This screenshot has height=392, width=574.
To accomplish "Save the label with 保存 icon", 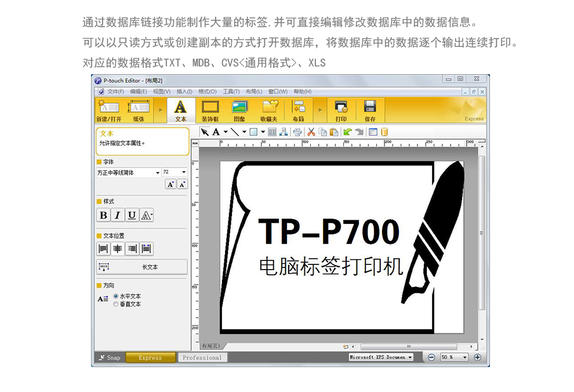I will 370,110.
